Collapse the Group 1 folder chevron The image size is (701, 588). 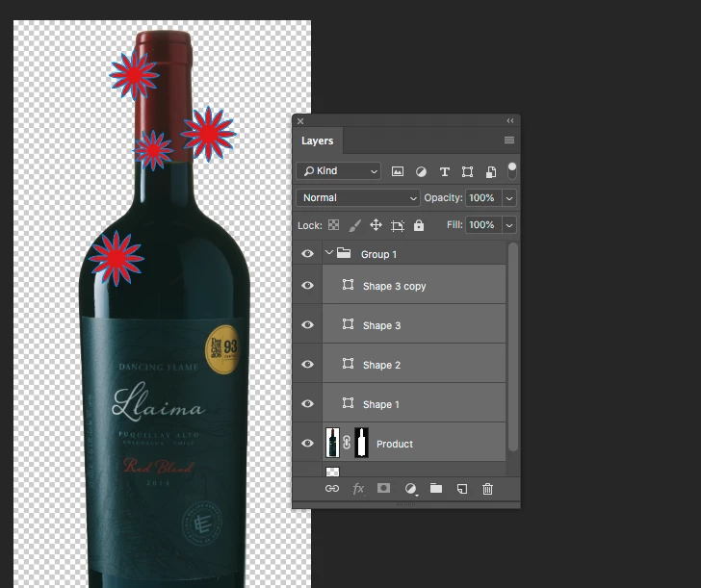pyautogui.click(x=329, y=253)
